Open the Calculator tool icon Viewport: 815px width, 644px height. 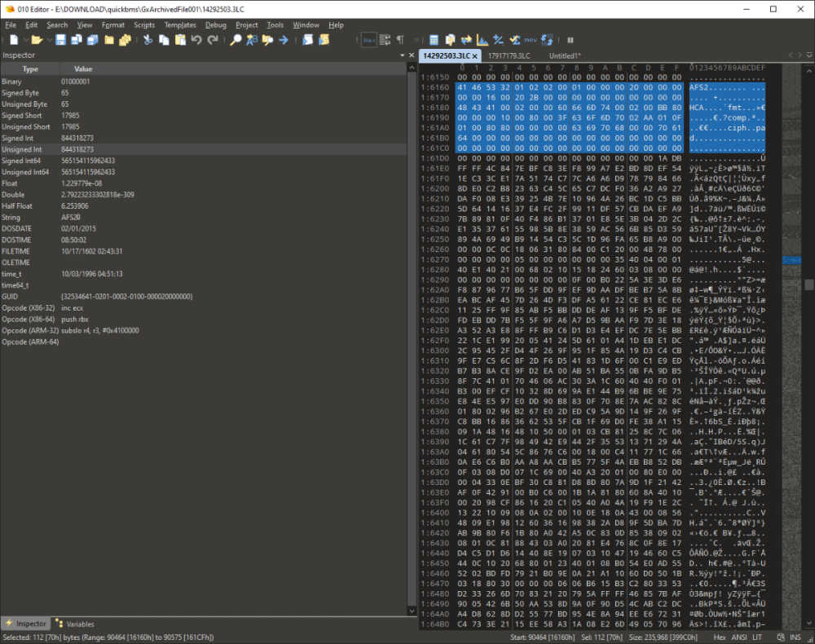click(x=434, y=39)
